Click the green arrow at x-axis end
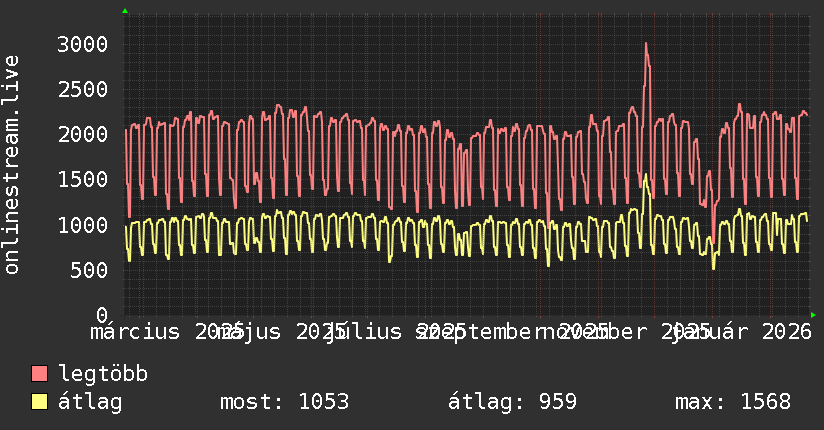 coord(813,315)
